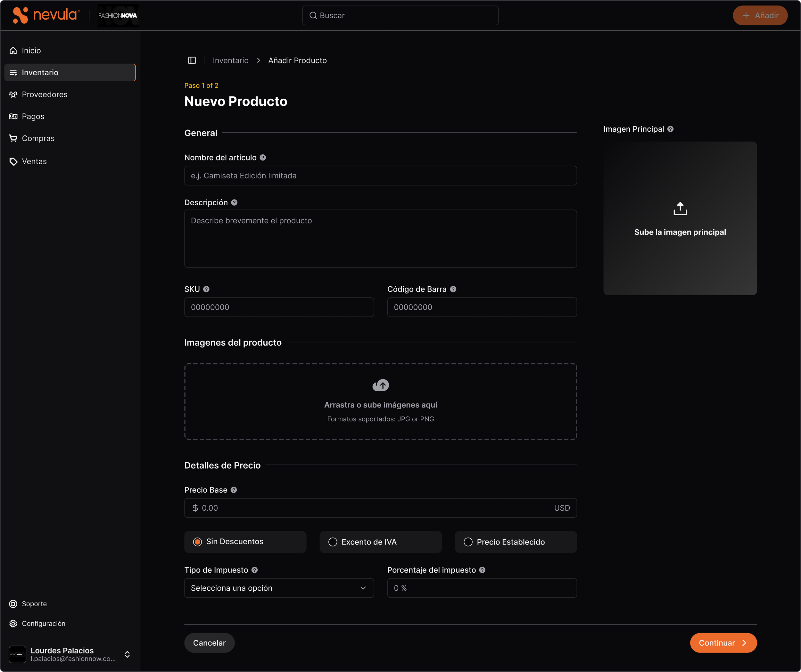Select the Sin Descuentos radio option
Viewport: 801px width, 672px height.
pos(198,542)
